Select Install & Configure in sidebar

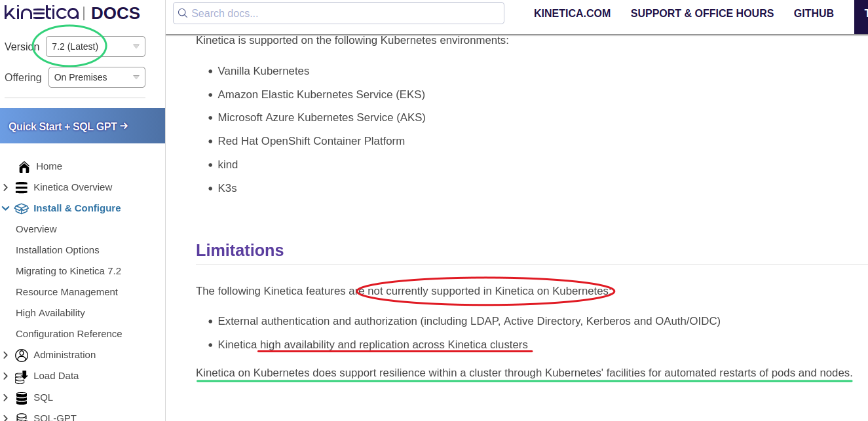coord(77,208)
